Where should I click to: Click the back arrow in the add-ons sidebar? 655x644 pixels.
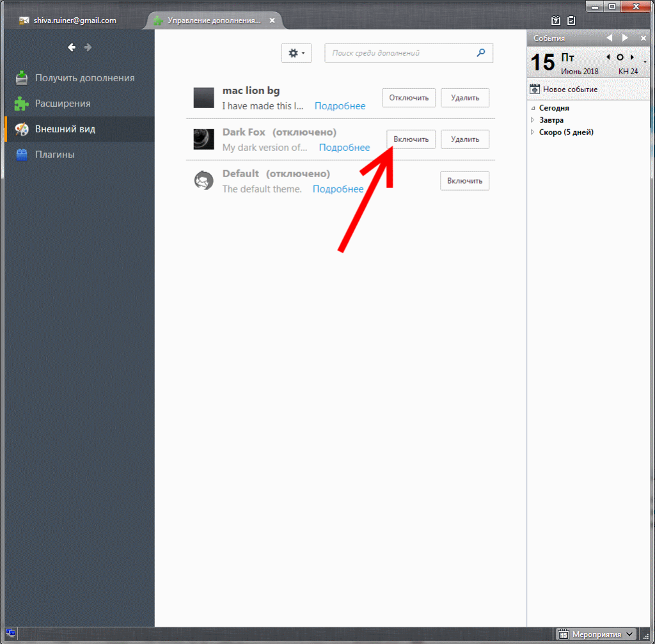(x=72, y=47)
